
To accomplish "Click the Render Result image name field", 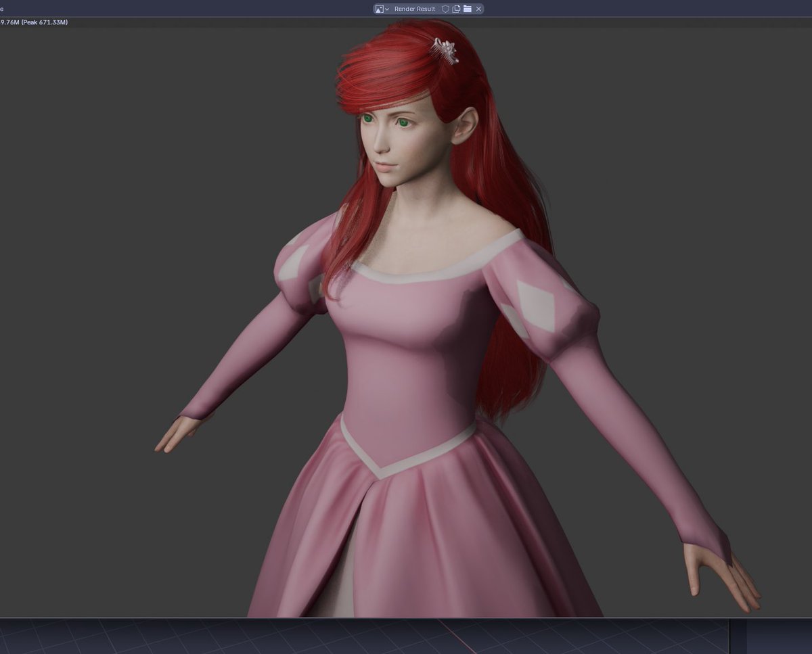I will point(415,9).
